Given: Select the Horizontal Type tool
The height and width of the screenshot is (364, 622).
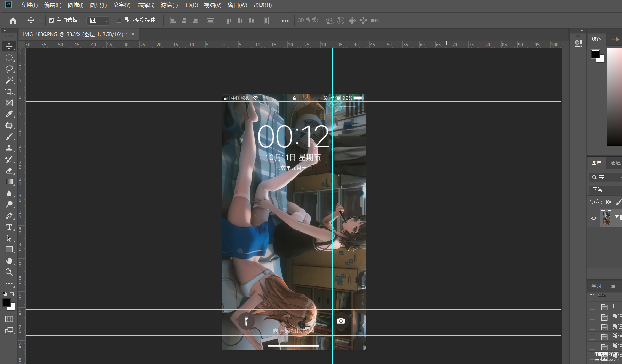Looking at the screenshot, I should tap(9, 227).
